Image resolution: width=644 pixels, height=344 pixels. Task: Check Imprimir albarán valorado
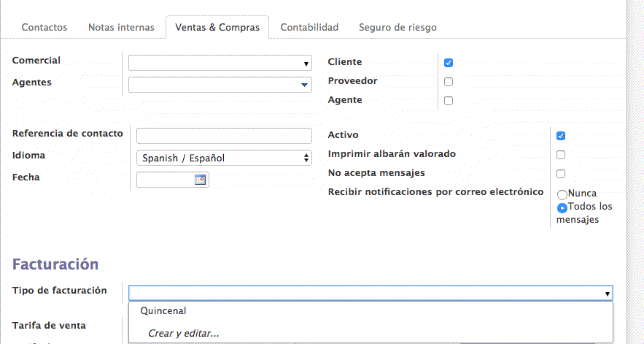pos(561,155)
